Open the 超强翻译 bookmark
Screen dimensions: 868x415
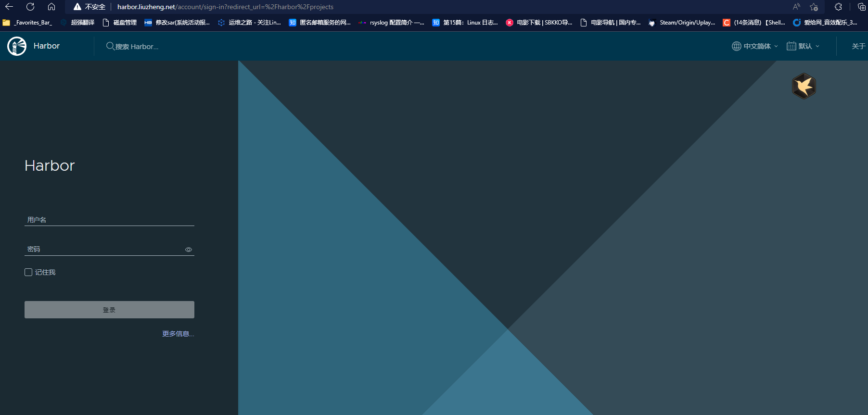pyautogui.click(x=77, y=23)
